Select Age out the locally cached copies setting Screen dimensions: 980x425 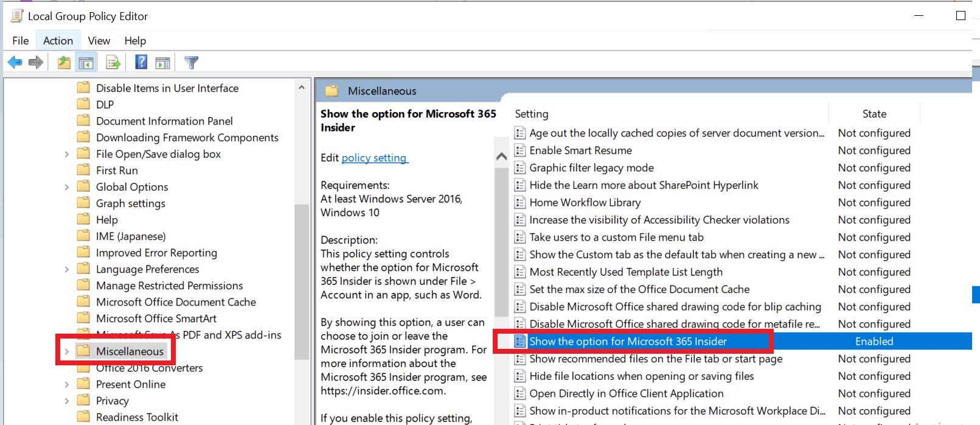pos(677,133)
